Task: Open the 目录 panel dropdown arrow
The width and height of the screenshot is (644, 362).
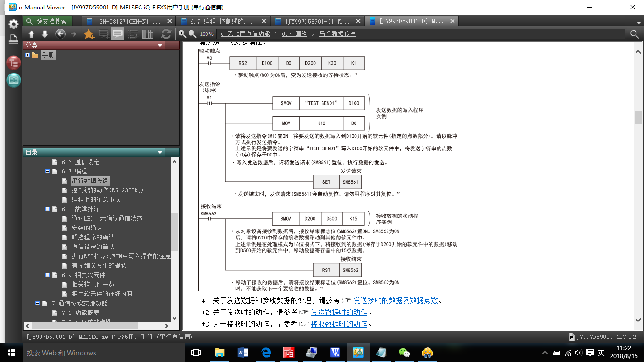Action: (x=160, y=152)
